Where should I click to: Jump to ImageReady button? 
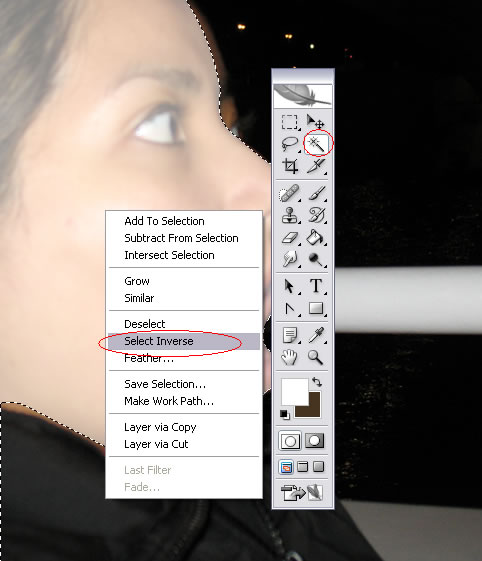(302, 492)
